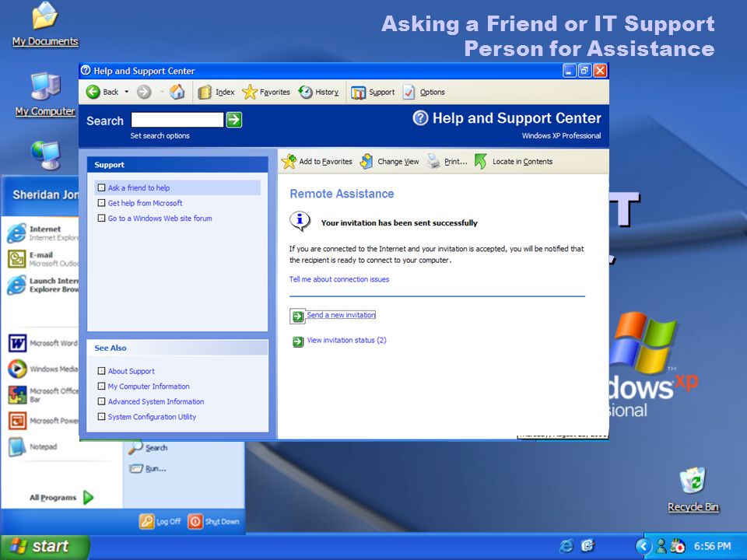Click the Shut Down button

213,521
